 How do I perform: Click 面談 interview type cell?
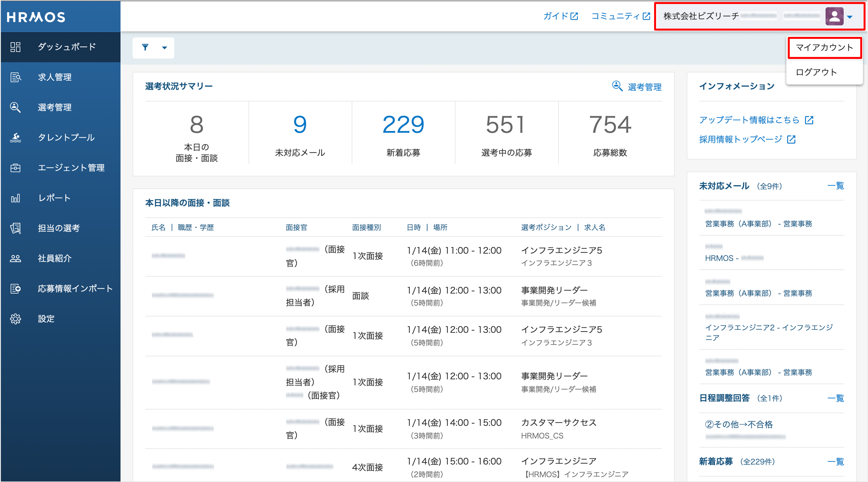coord(360,296)
